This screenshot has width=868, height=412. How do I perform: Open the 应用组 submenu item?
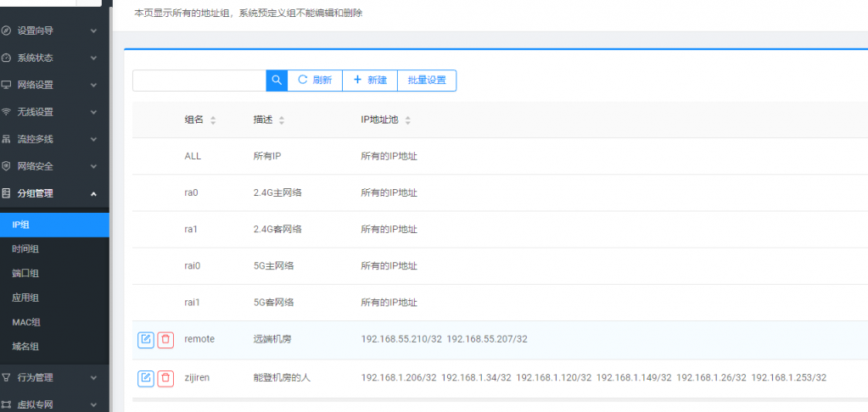[54, 298]
